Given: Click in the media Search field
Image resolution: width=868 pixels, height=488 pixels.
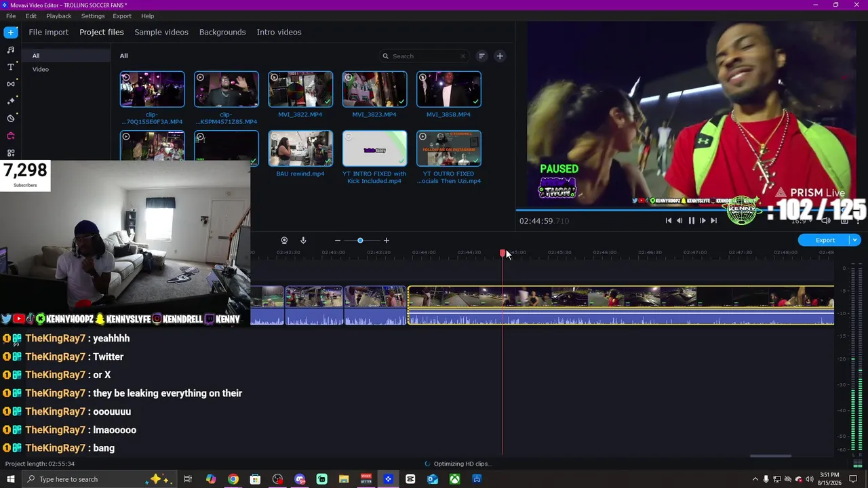Looking at the screenshot, I should point(424,56).
